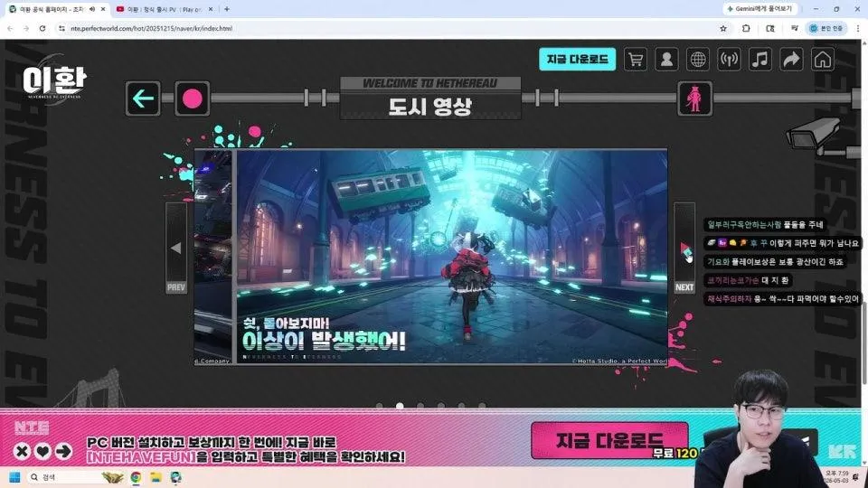This screenshot has height=488, width=868.
Task: Open the Windows Start menu
Action: point(14,477)
